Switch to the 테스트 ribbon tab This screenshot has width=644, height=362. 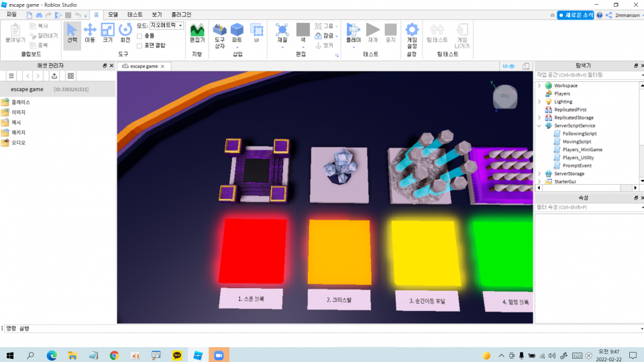tap(135, 14)
